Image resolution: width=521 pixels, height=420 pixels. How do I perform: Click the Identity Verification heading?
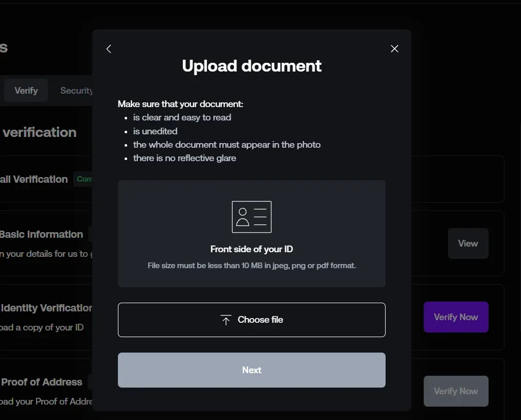coord(45,308)
